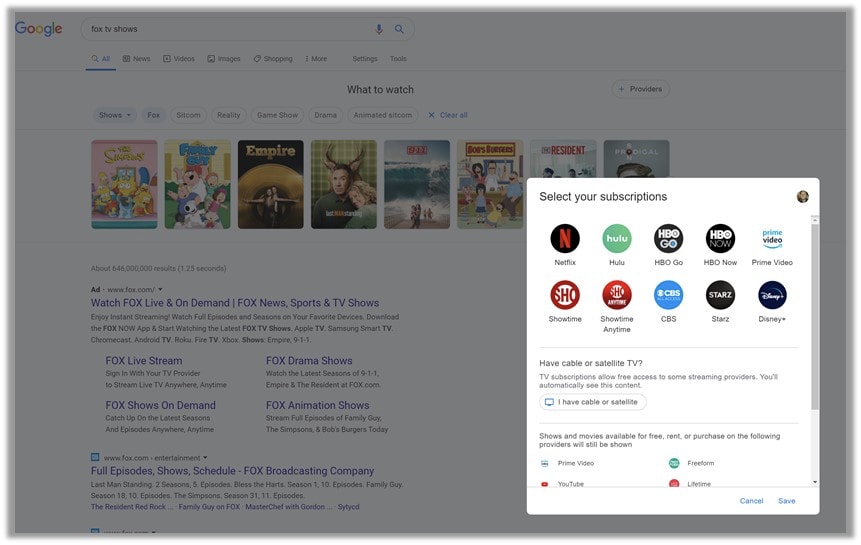Switch to the Videos tab

click(x=179, y=59)
